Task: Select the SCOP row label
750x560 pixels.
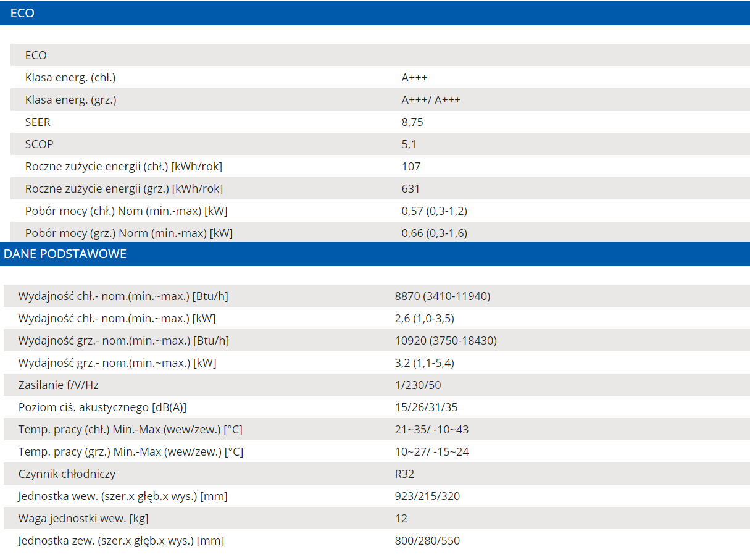Action: pyautogui.click(x=39, y=144)
